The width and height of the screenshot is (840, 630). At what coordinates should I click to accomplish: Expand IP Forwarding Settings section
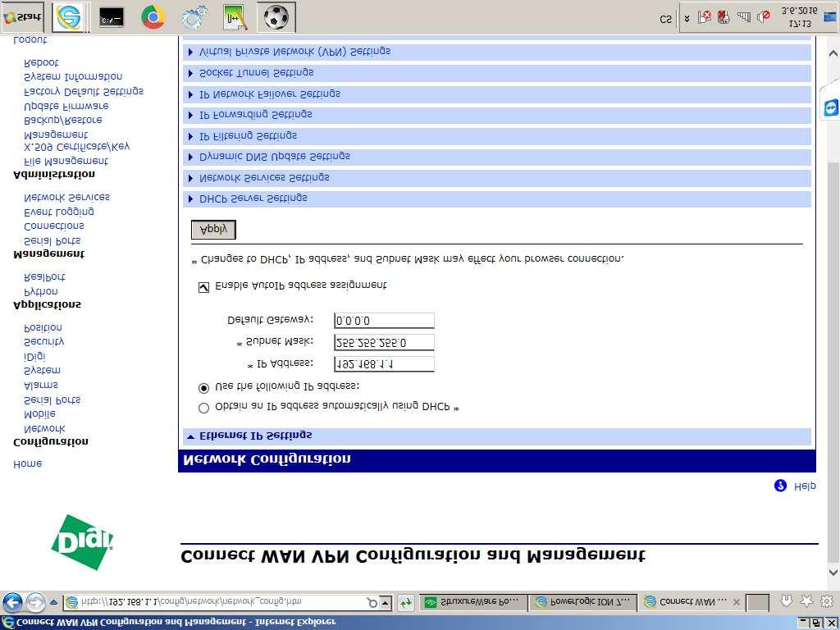[496, 115]
